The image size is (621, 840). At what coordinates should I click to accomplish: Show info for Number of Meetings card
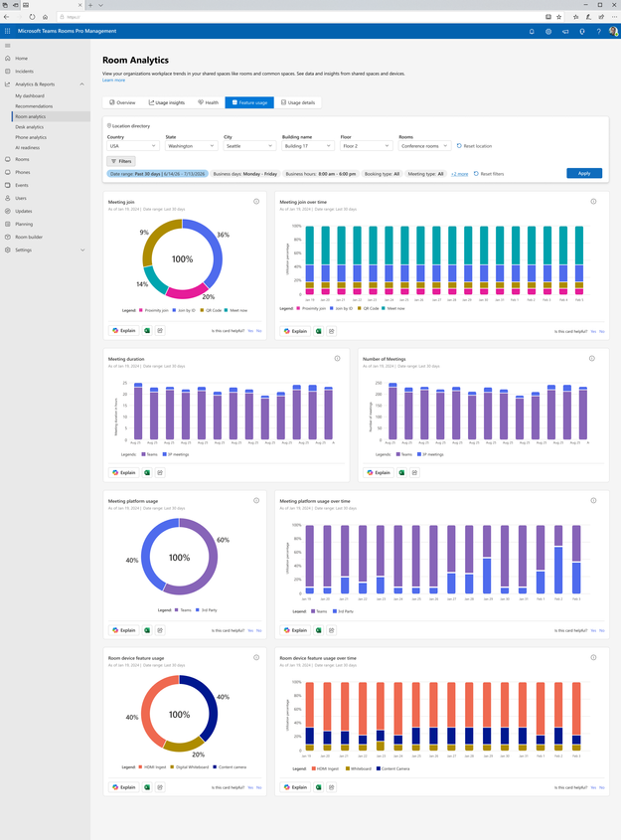591,359
